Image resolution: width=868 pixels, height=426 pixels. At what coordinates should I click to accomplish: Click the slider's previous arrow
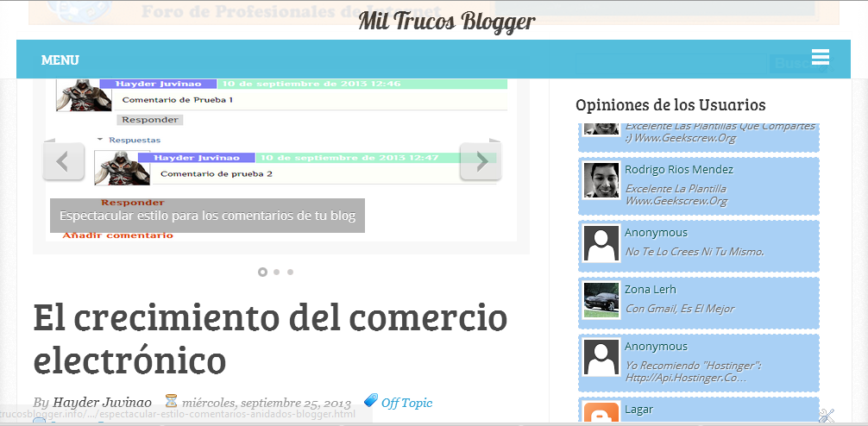coord(64,161)
